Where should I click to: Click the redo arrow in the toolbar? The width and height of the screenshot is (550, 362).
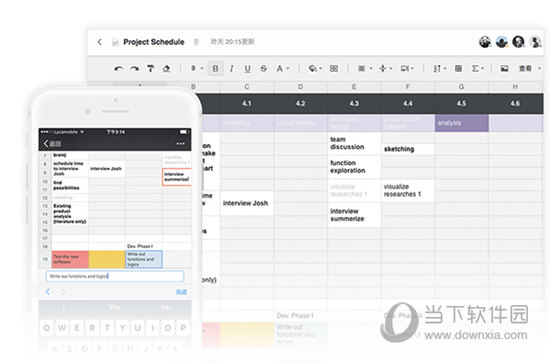pos(135,69)
